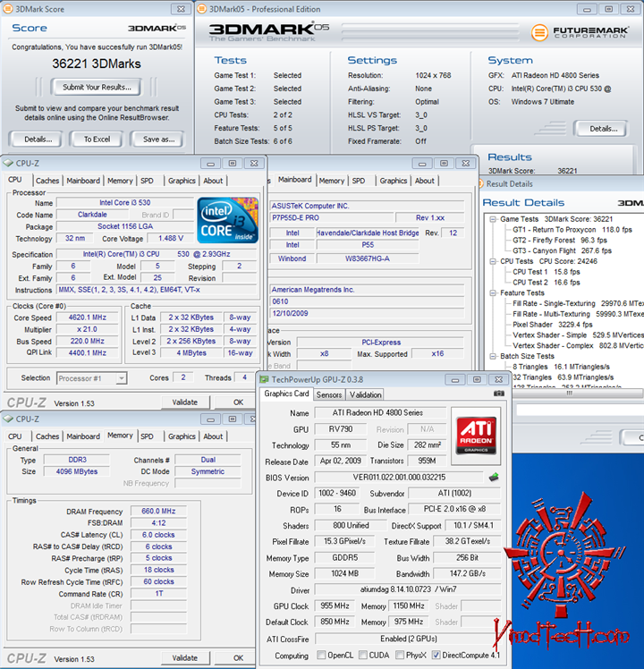This screenshot has width=644, height=669.
Task: Toggle the DirectCompute 4.1 checkbox
Action: coord(436,655)
